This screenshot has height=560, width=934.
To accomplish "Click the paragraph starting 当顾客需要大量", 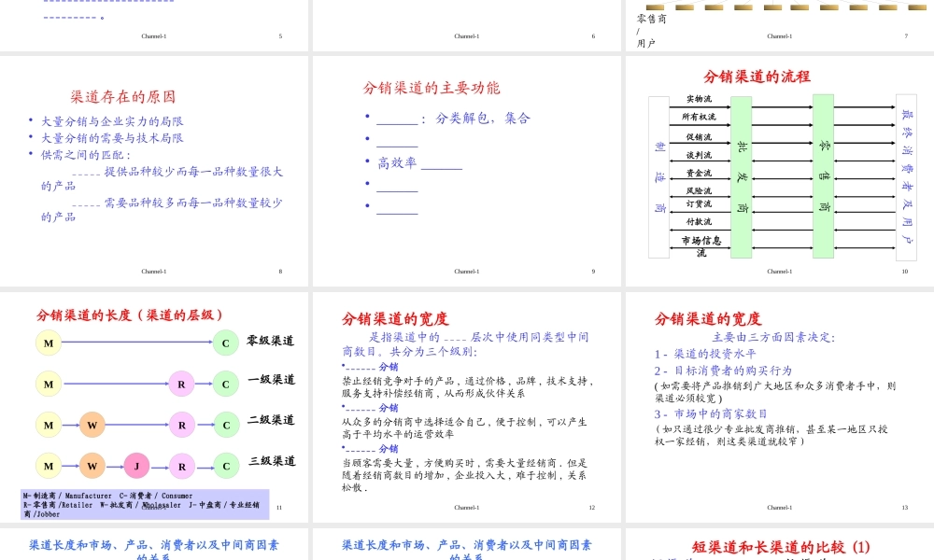I will [x=464, y=475].
